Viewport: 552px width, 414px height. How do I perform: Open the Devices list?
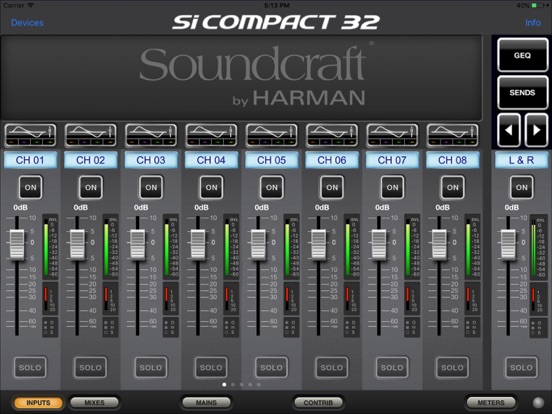click(27, 23)
